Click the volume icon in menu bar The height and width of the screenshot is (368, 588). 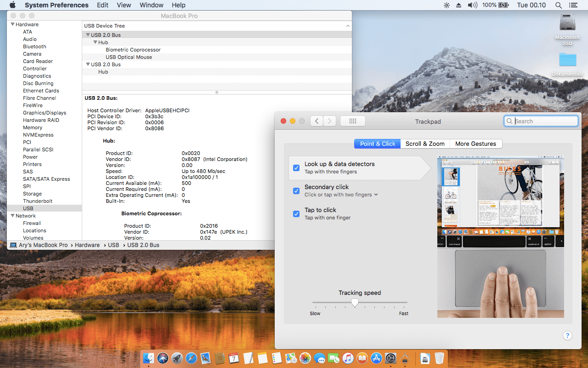[473, 5]
